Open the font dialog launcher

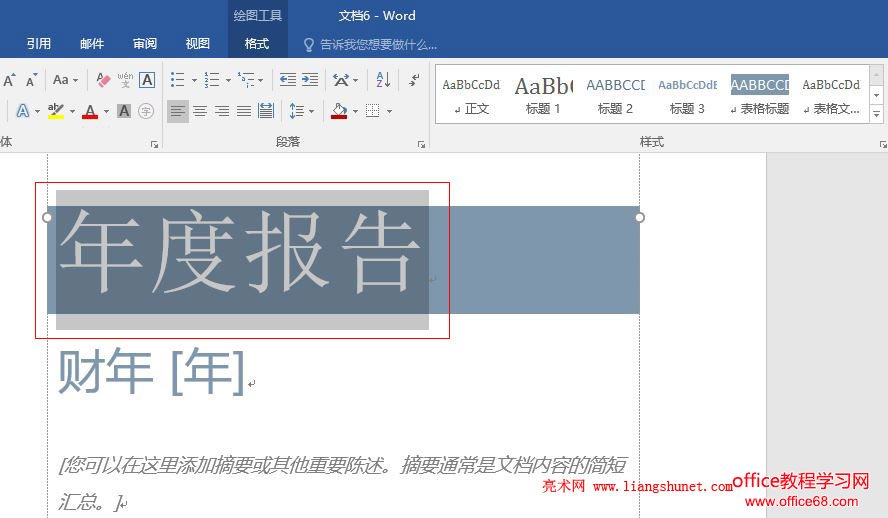(x=155, y=145)
